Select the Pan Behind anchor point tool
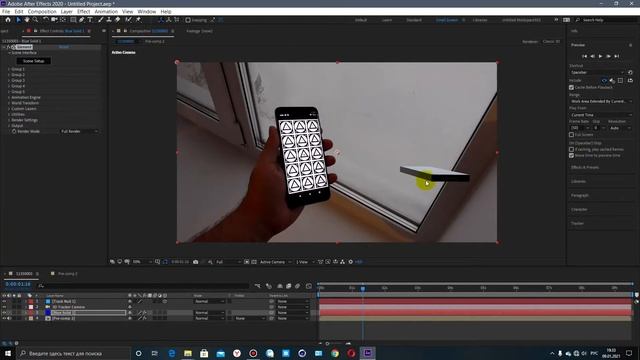 point(63,20)
